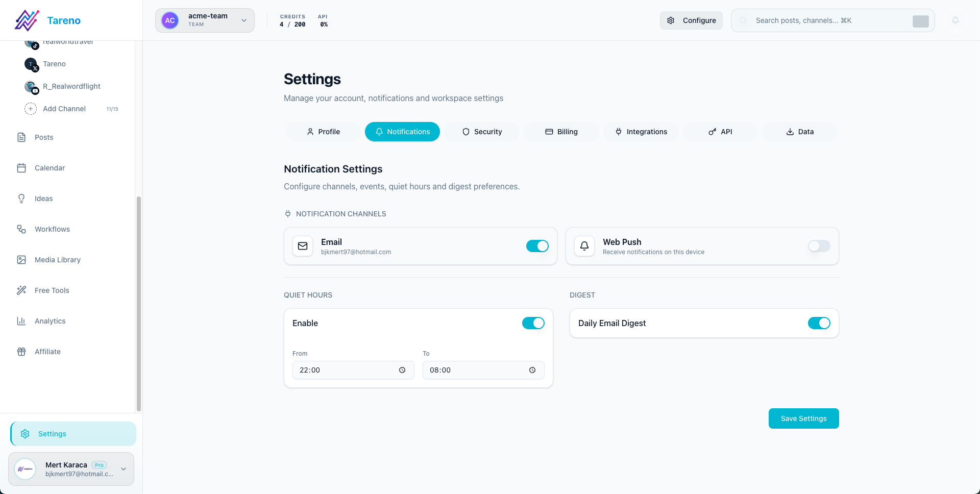Open Analytics from the sidebar
This screenshot has height=494, width=980.
click(50, 321)
